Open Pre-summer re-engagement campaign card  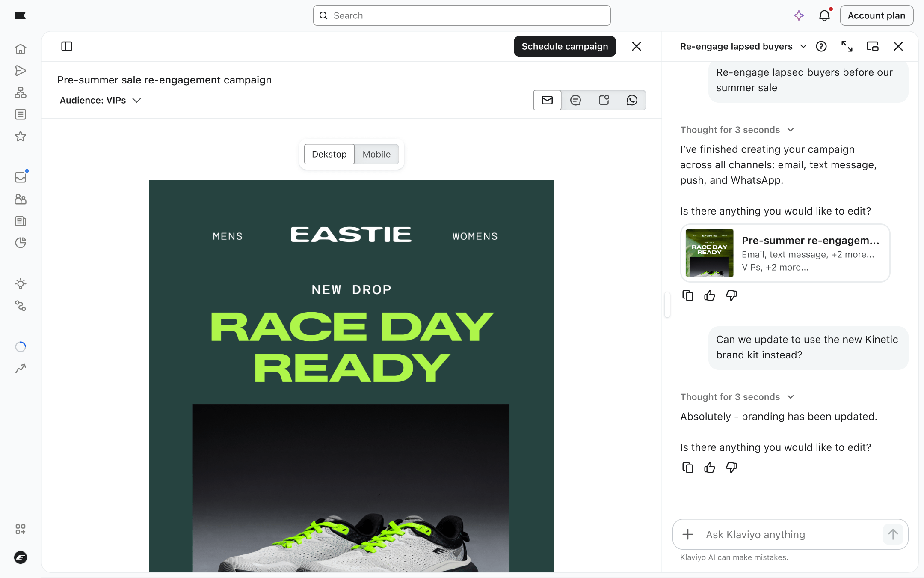pos(785,253)
